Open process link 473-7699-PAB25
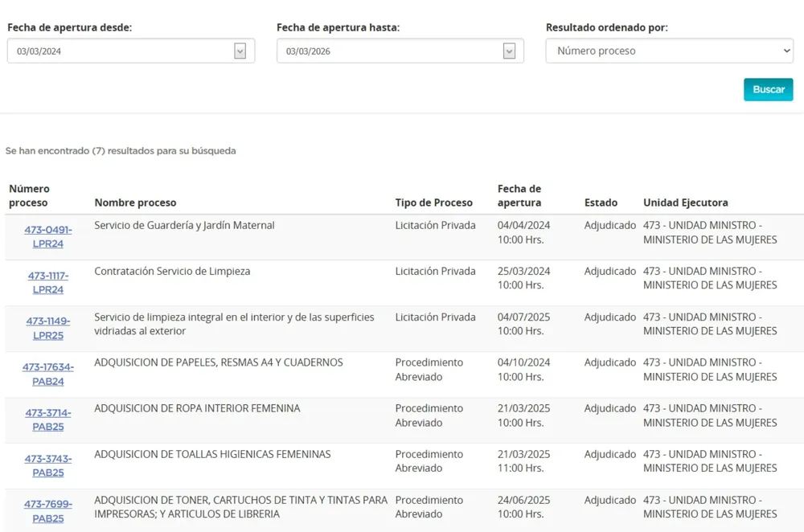 48,512
